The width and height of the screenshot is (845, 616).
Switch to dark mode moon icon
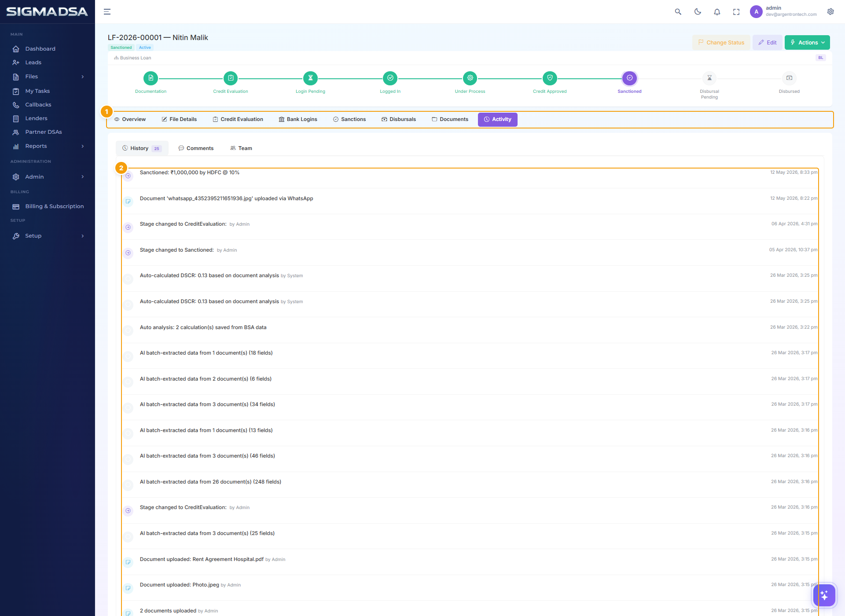click(x=698, y=12)
